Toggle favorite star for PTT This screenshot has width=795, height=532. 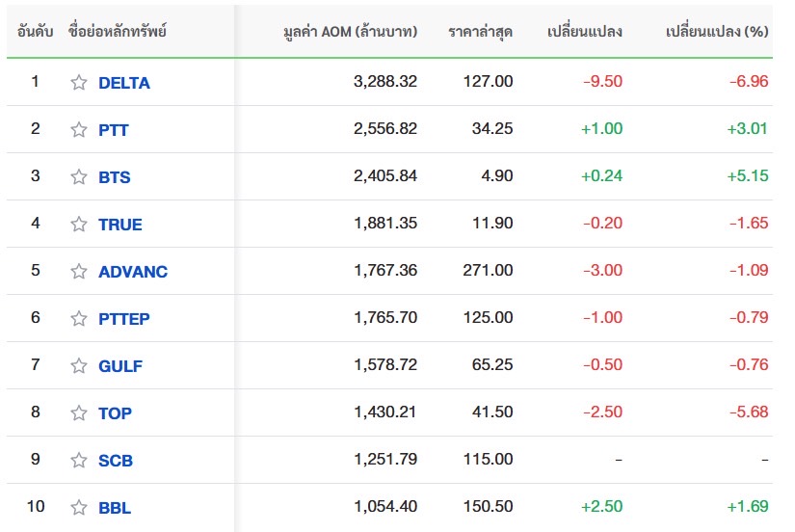click(79, 130)
